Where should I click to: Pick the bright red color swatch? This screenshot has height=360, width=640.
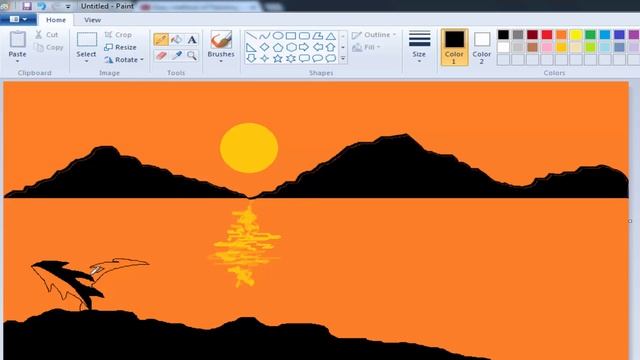point(547,35)
